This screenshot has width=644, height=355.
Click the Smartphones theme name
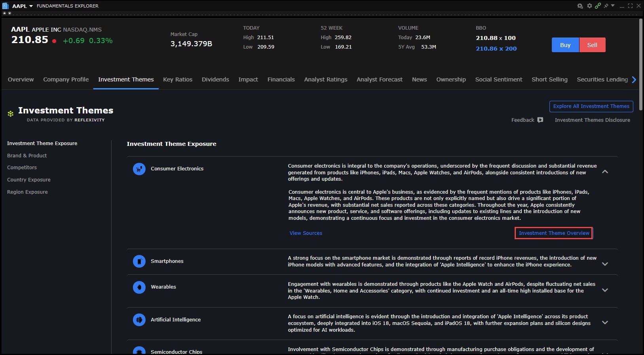click(167, 261)
